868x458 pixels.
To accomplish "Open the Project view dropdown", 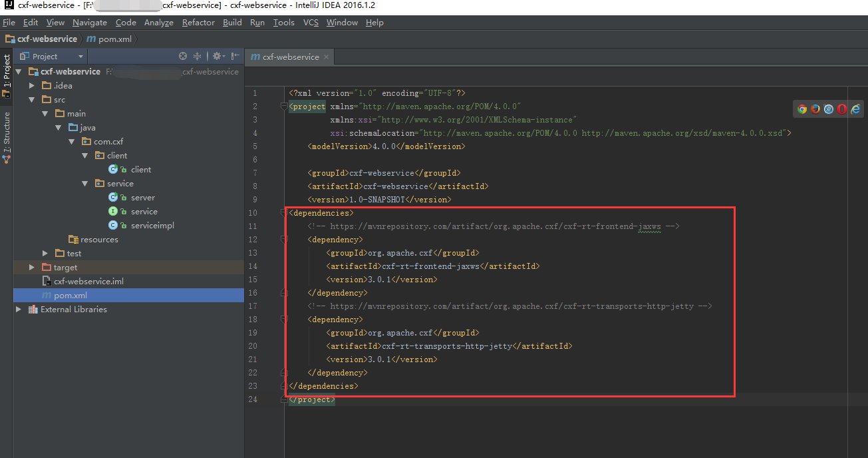I will [x=52, y=57].
